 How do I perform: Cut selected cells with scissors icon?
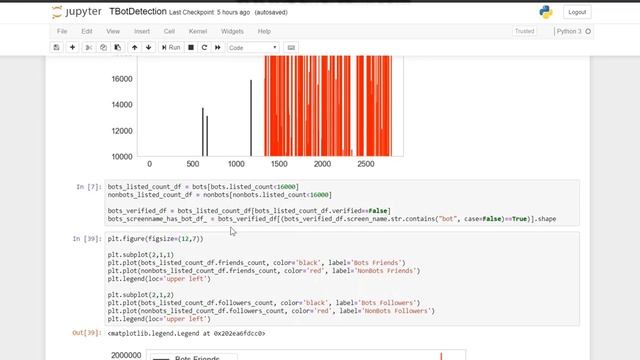click(x=88, y=47)
